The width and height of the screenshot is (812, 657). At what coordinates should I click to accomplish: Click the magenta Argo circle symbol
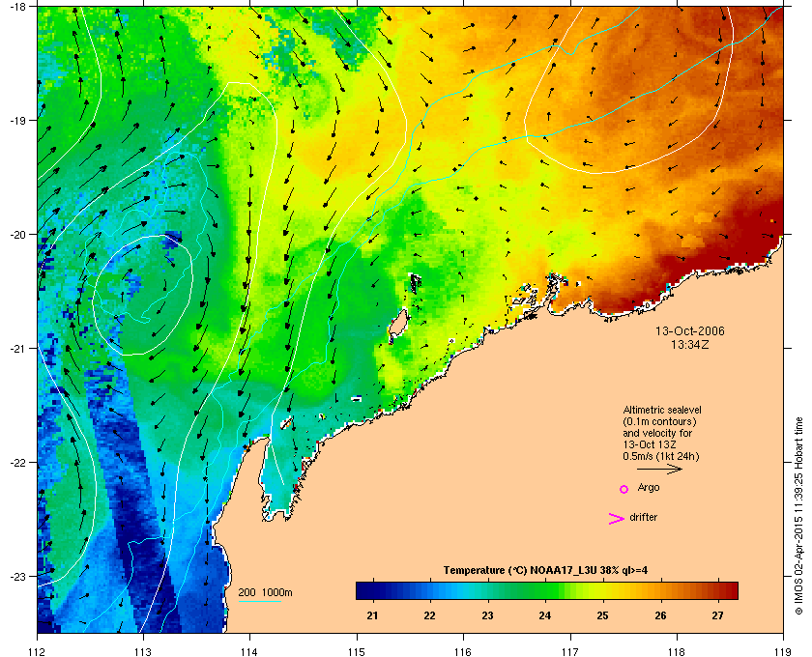click(624, 489)
